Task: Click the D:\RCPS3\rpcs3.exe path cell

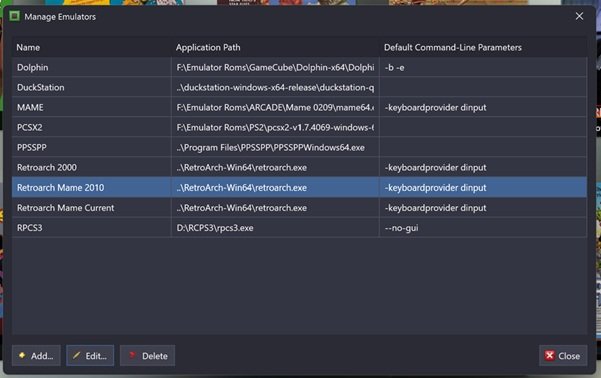Action: tap(275, 228)
